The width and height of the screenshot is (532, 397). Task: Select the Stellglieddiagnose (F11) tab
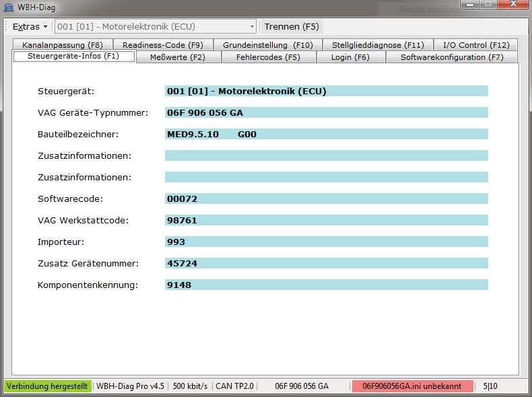[378, 45]
